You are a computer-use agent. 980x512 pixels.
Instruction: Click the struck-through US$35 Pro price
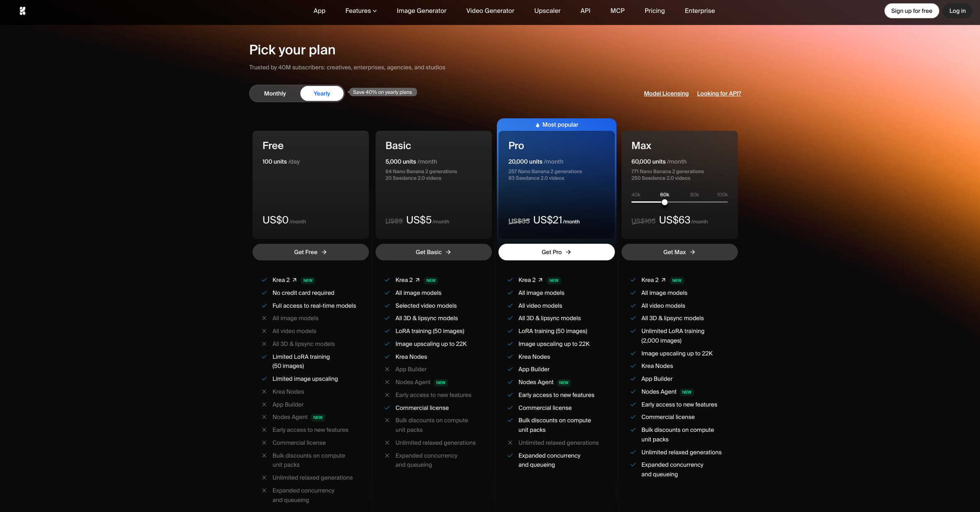tap(519, 221)
